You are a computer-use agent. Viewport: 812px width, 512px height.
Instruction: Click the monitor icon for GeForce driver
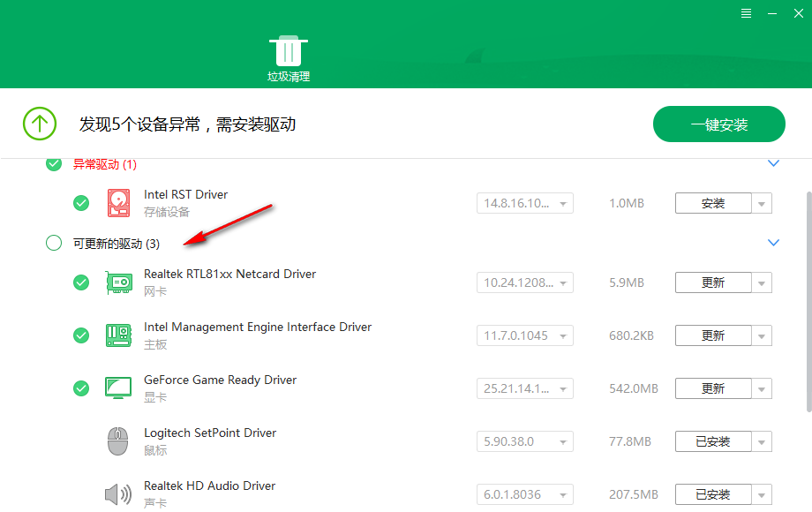click(118, 388)
